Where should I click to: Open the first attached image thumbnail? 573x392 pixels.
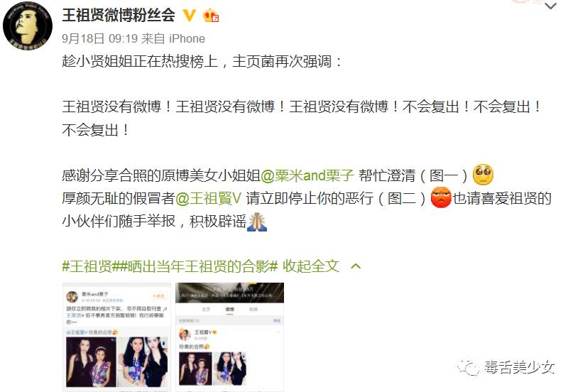pos(116,337)
